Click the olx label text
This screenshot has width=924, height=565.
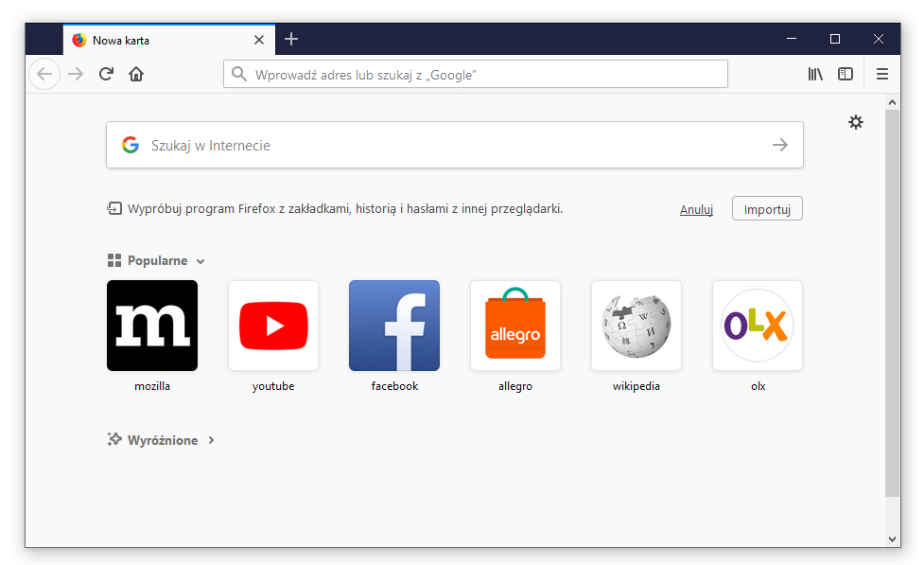758,386
